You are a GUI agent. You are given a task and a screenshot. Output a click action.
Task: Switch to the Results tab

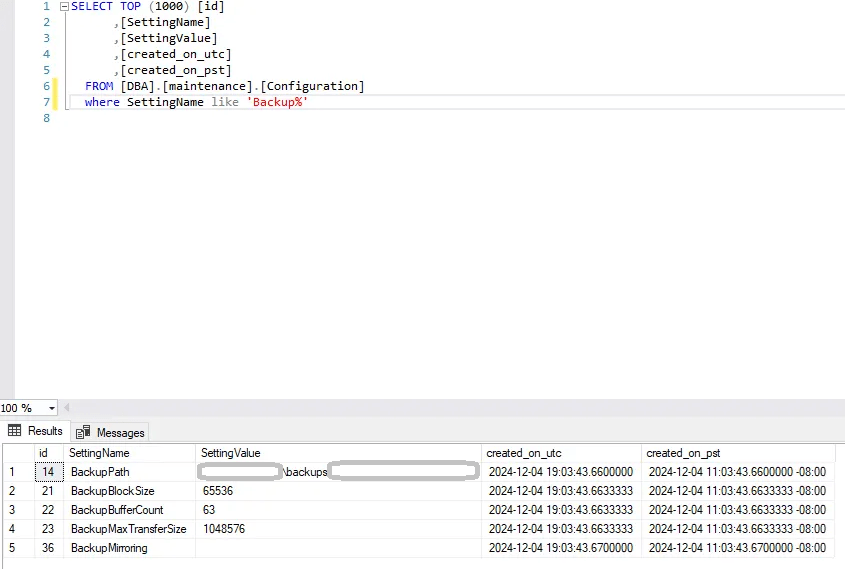[x=35, y=431]
